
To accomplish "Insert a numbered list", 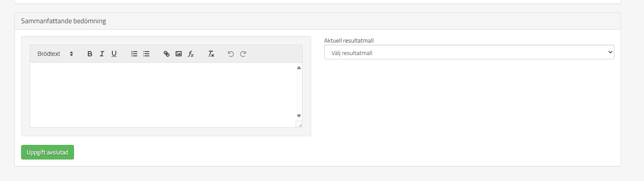I will click(x=134, y=54).
